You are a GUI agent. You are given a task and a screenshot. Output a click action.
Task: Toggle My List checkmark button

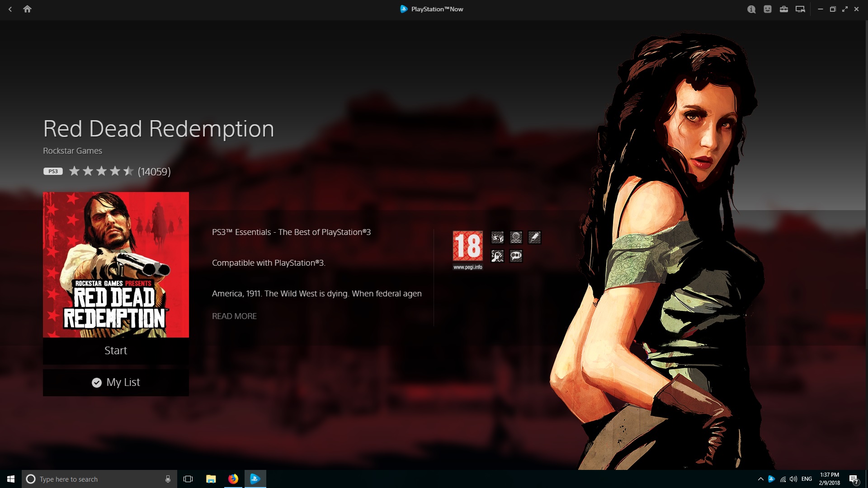tap(116, 383)
